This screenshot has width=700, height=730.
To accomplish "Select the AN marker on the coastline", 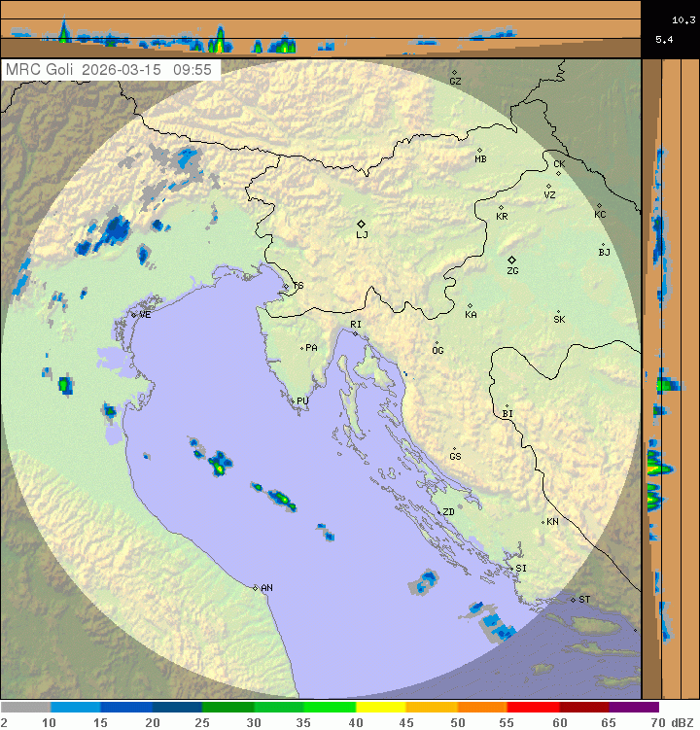I will (x=256, y=587).
